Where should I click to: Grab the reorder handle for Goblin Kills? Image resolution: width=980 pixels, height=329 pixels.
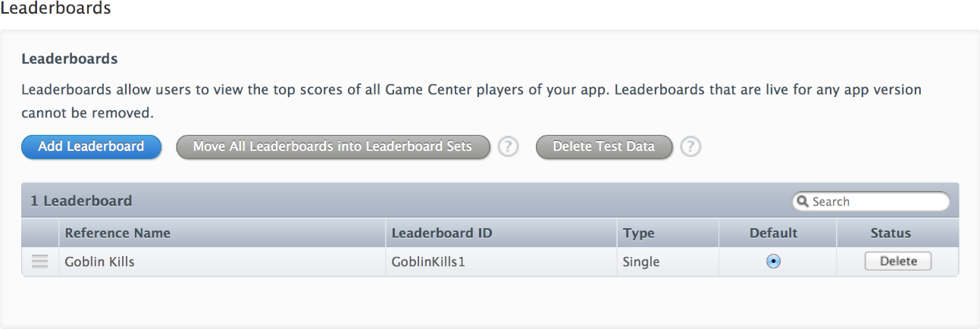pyautogui.click(x=39, y=262)
